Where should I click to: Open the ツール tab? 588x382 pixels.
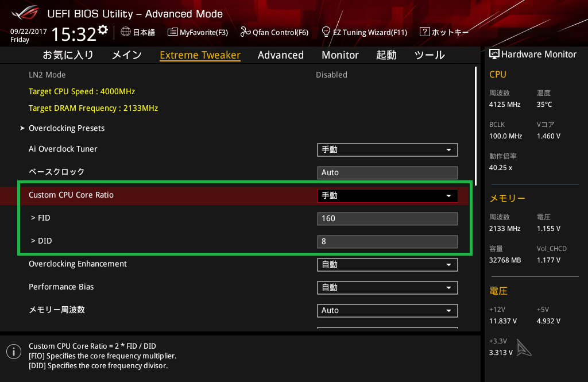[x=430, y=55]
